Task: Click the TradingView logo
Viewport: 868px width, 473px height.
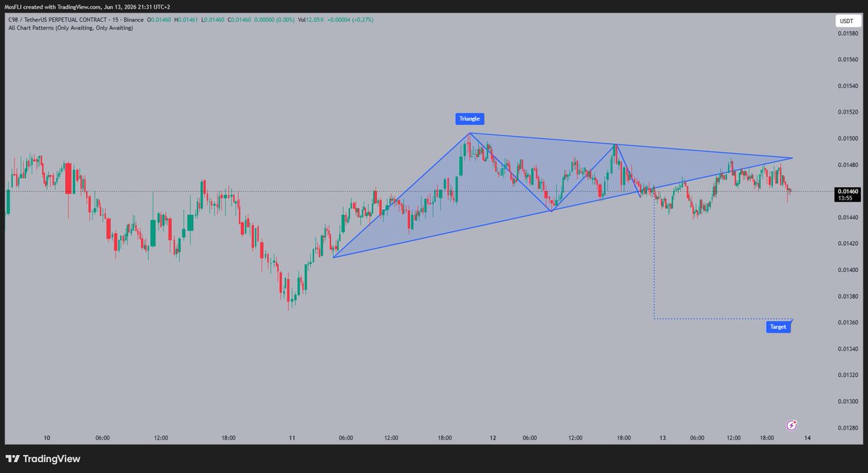Action: pyautogui.click(x=43, y=459)
